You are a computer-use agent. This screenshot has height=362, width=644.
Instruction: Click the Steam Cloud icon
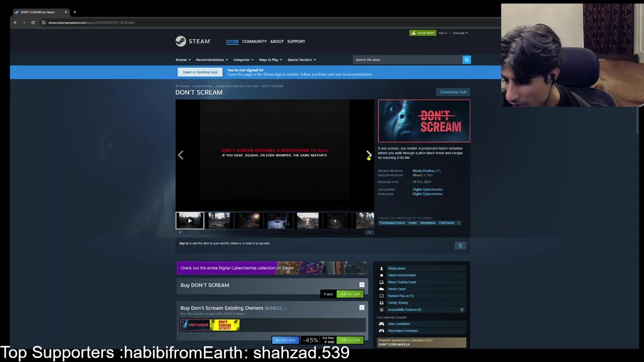[381, 289]
